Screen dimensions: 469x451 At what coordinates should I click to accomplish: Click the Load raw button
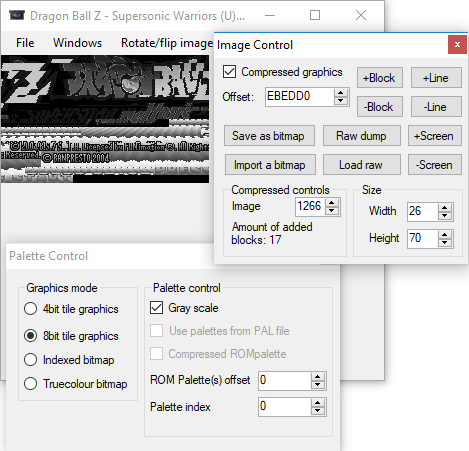pos(362,165)
